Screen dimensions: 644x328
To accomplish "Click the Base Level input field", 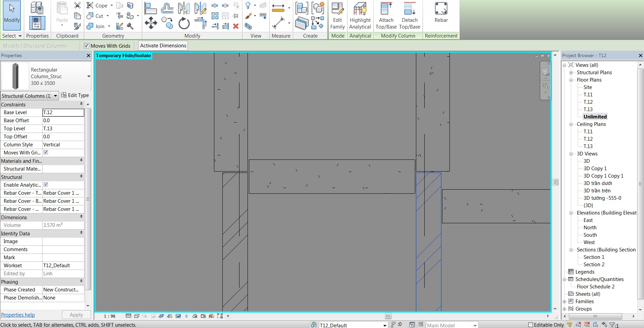I will click(63, 112).
